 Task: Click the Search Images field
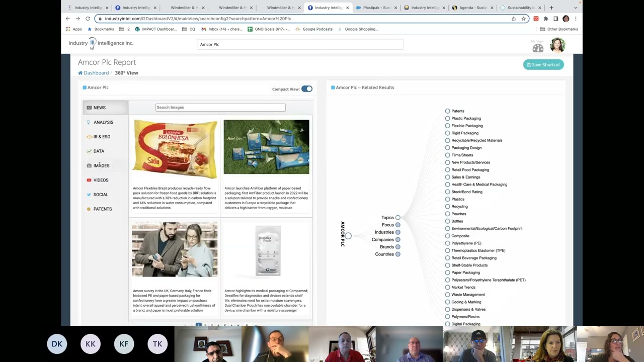click(220, 107)
